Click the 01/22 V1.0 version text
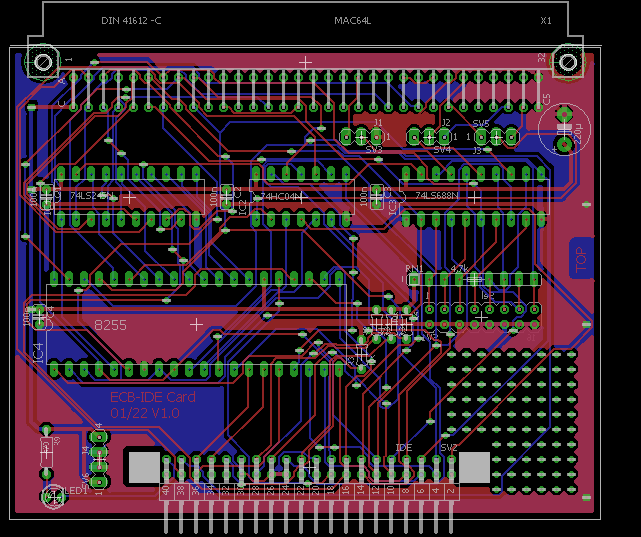 pyautogui.click(x=145, y=413)
